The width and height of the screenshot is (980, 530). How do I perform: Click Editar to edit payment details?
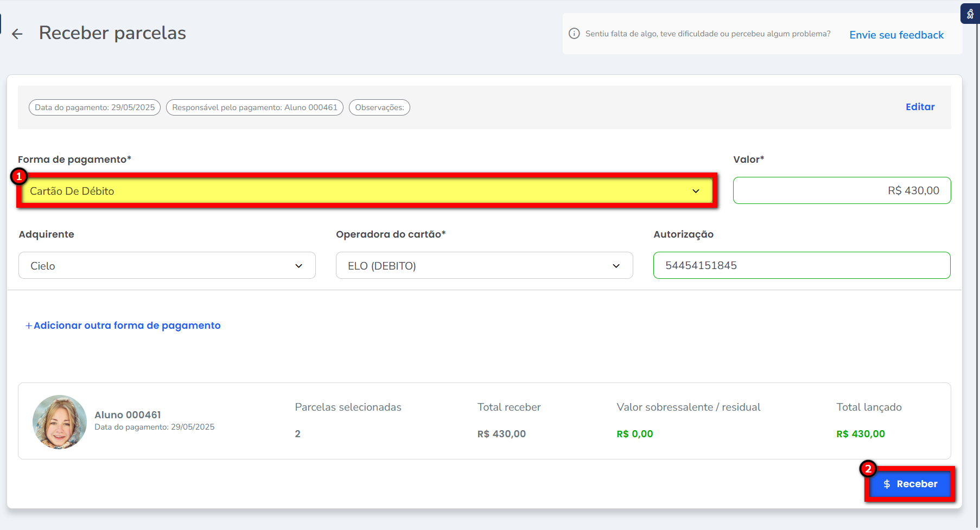[920, 107]
